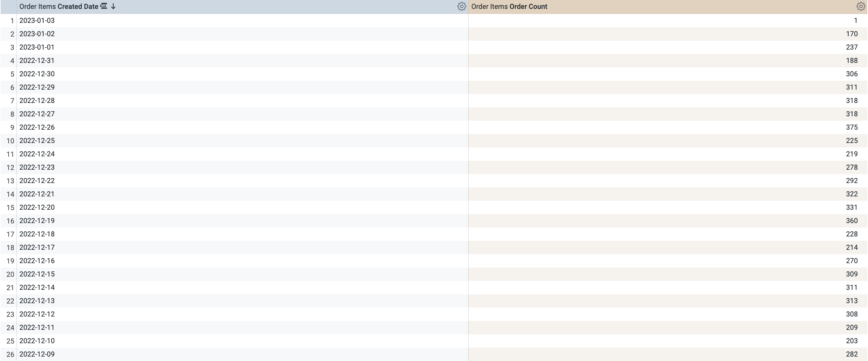Select date cell 2022-12-26

[37, 127]
